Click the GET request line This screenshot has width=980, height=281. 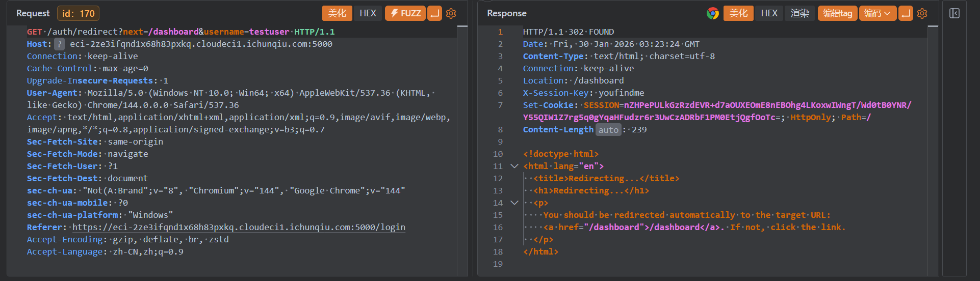(181, 32)
